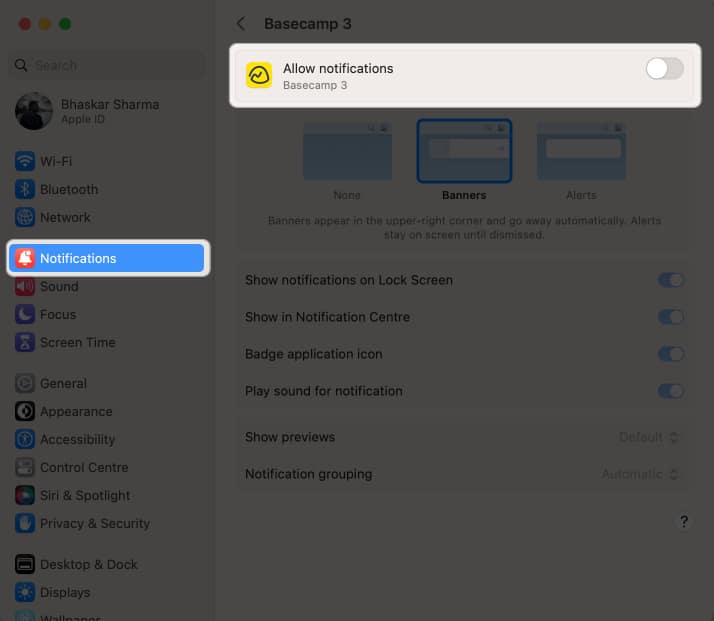This screenshot has height=621, width=714.
Task: Open Displays label in sidebar
Action: [x=65, y=592]
